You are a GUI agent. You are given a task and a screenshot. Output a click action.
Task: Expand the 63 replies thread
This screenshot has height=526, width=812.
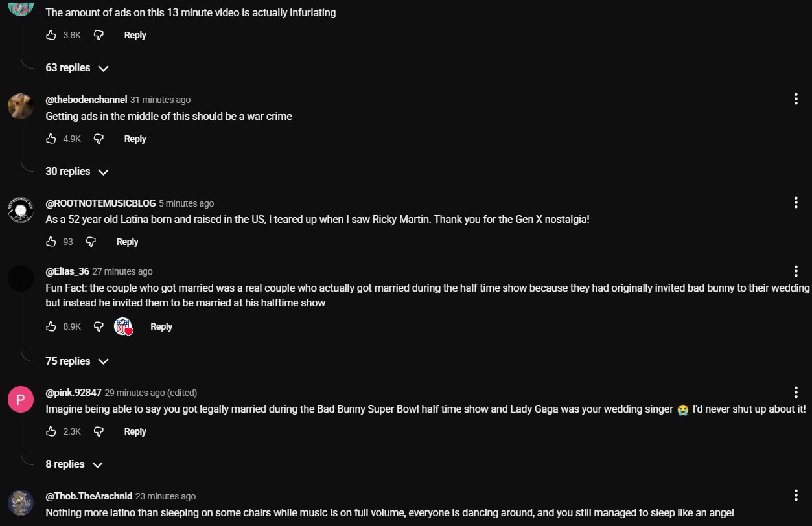(x=76, y=68)
